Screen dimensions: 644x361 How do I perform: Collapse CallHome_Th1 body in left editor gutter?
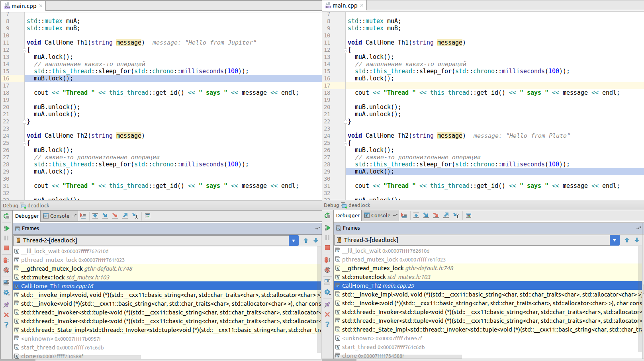click(x=24, y=50)
